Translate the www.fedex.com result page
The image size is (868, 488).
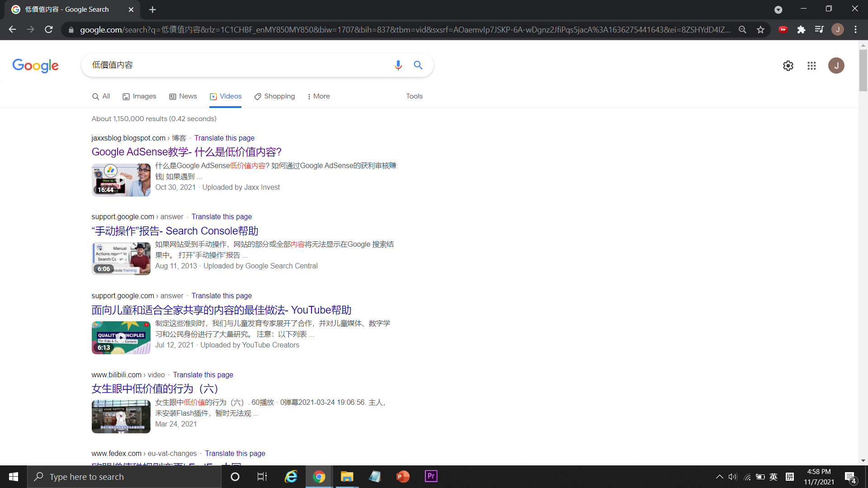point(235,453)
